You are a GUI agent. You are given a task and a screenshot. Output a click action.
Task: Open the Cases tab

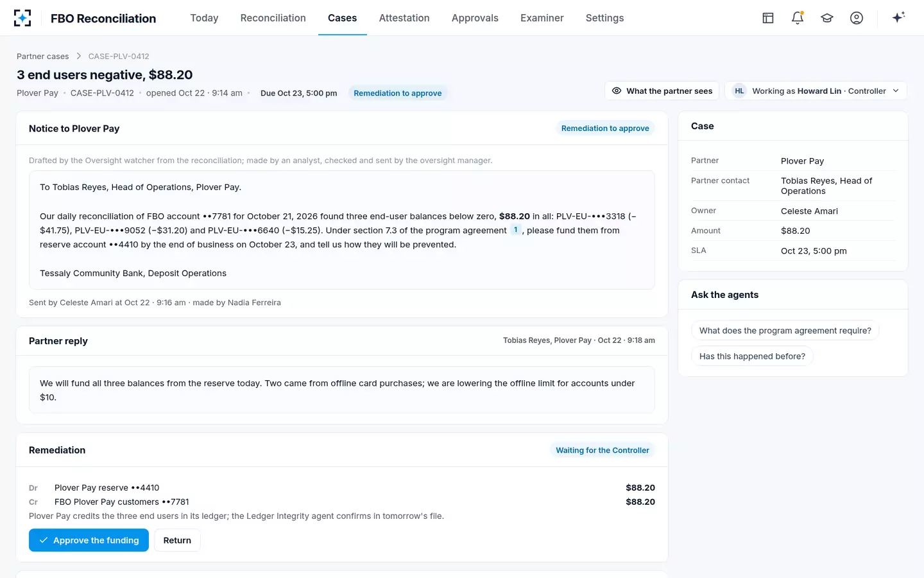pyautogui.click(x=342, y=18)
